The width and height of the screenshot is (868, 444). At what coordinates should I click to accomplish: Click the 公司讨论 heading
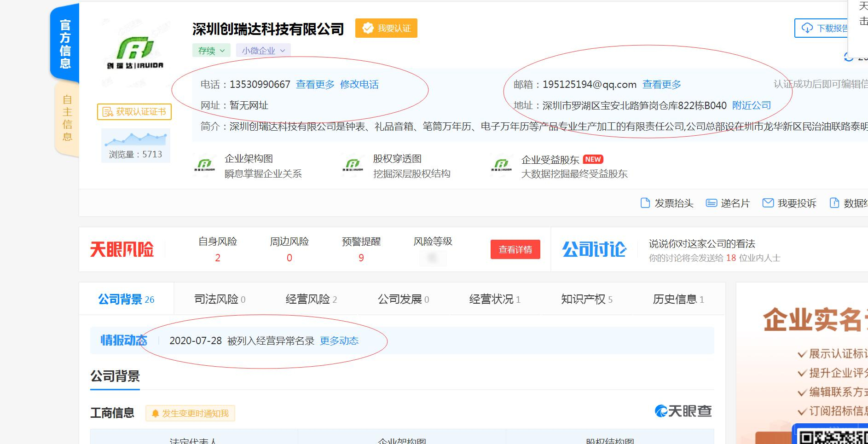(x=594, y=249)
